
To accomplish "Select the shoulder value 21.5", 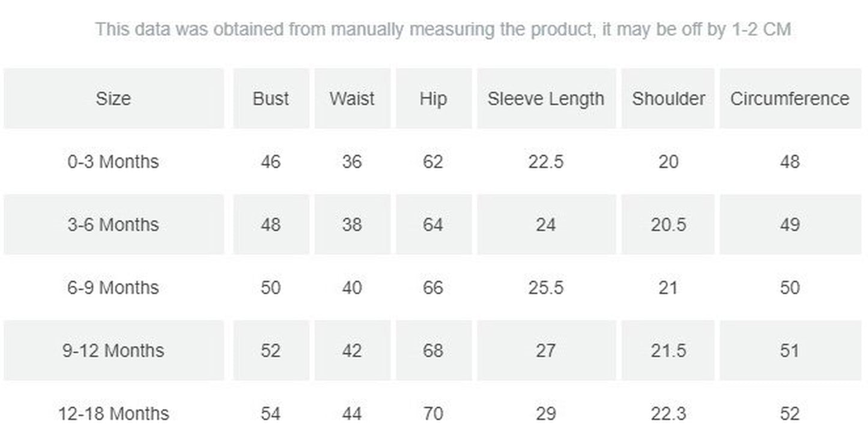I will click(x=668, y=350).
